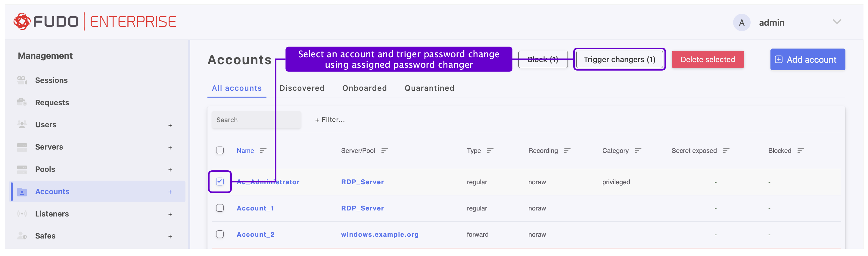Click the Search input field

257,120
